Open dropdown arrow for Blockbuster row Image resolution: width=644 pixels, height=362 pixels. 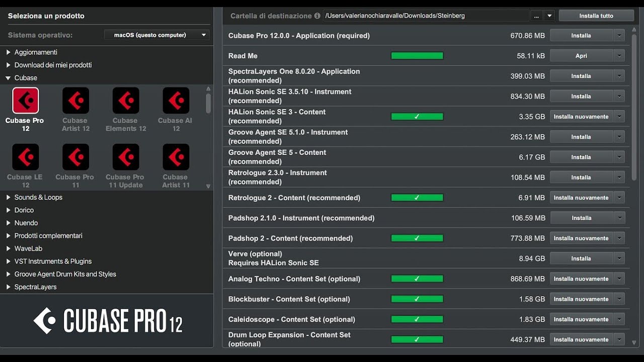pyautogui.click(x=619, y=299)
